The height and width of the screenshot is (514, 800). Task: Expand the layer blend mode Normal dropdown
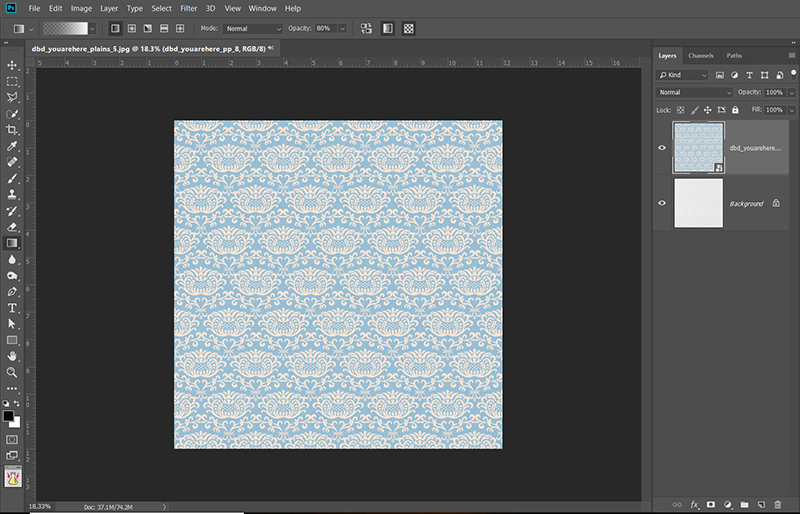[694, 92]
